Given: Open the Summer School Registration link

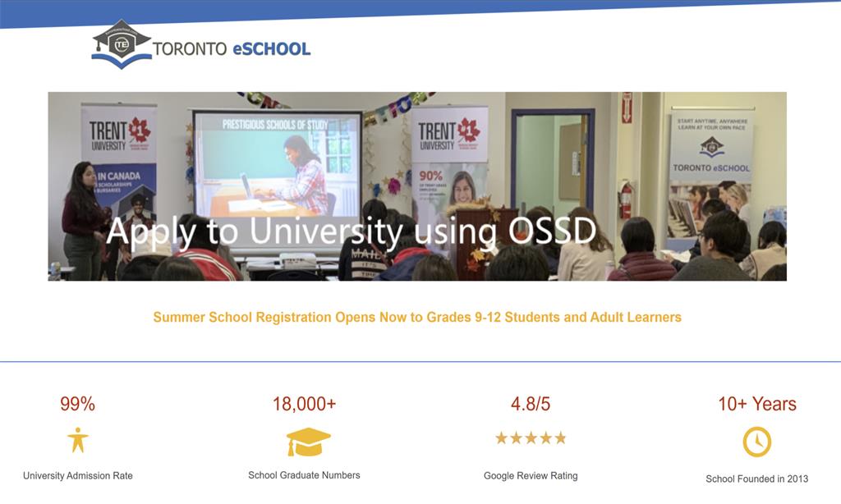Looking at the screenshot, I should click(x=417, y=317).
